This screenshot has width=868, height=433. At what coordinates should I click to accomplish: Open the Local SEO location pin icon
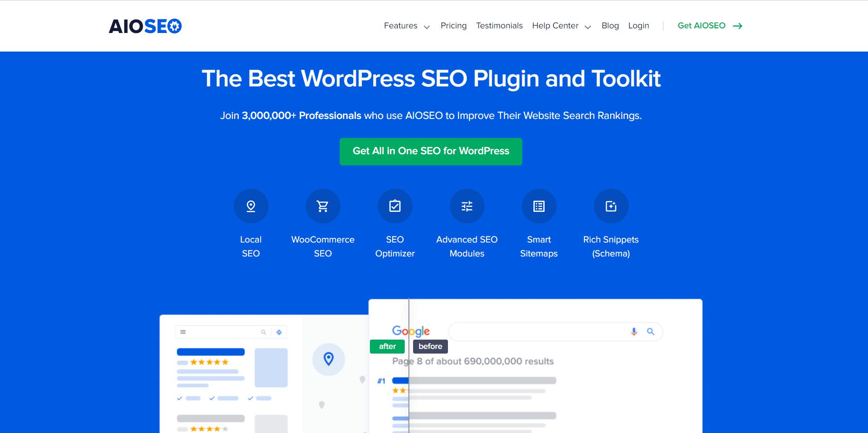(x=251, y=206)
